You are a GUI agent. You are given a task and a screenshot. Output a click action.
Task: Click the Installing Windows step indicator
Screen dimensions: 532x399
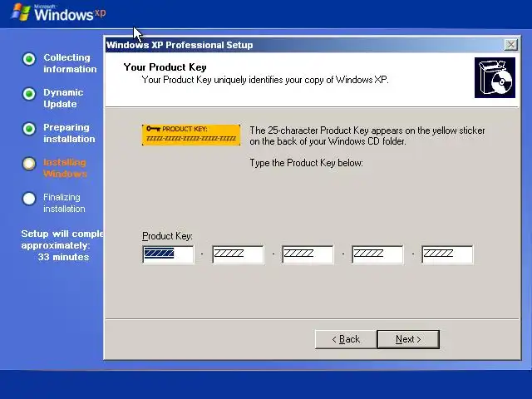point(29,164)
